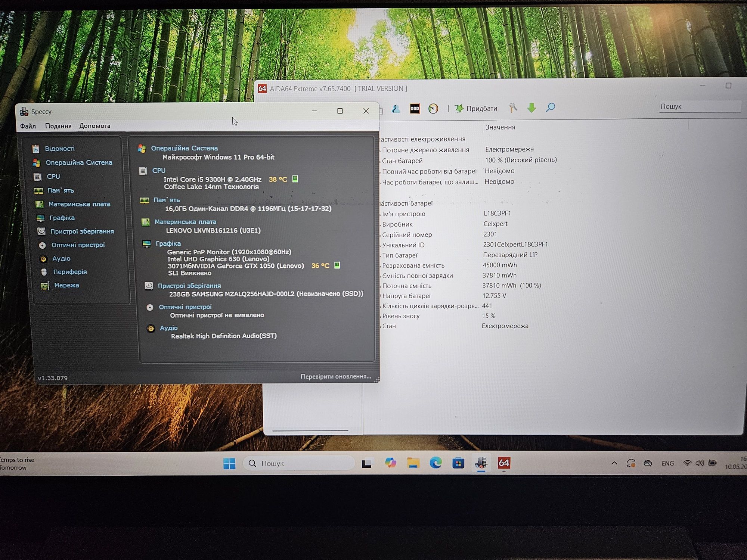Open the Подання menu in Speccy
Viewport: 747px width, 560px height.
(x=58, y=126)
